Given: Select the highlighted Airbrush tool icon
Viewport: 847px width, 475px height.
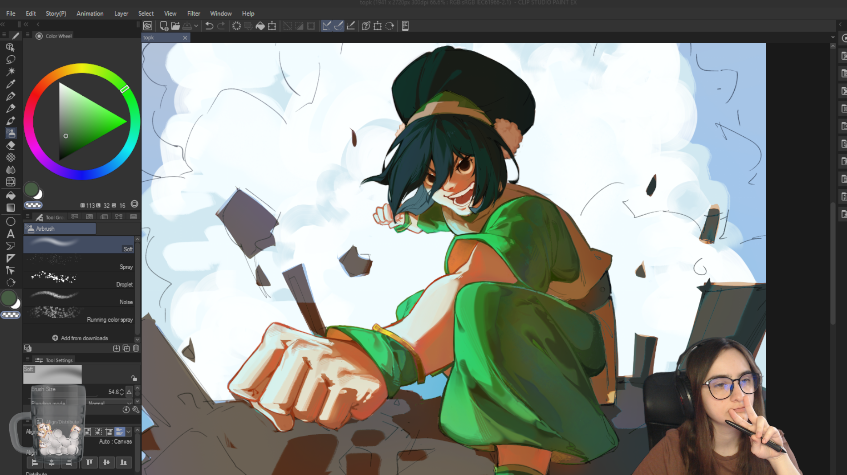Looking at the screenshot, I should 10,133.
